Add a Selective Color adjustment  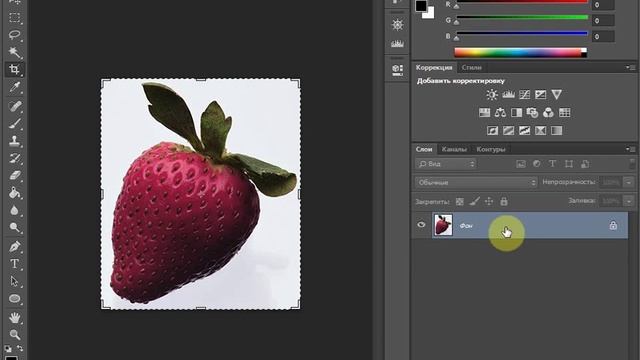pyautogui.click(x=540, y=131)
